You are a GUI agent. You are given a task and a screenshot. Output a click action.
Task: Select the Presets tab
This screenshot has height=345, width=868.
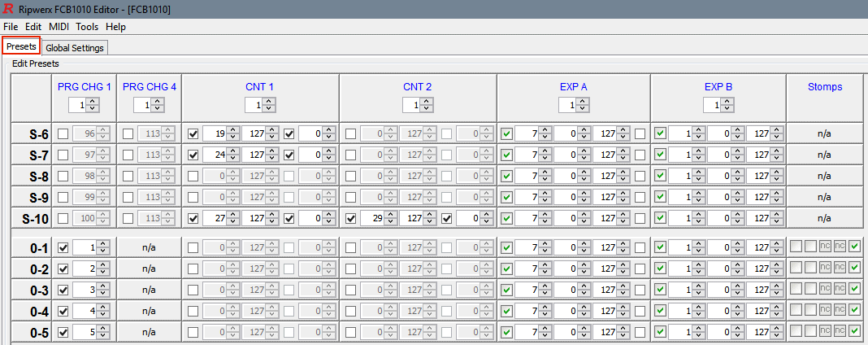pos(21,46)
